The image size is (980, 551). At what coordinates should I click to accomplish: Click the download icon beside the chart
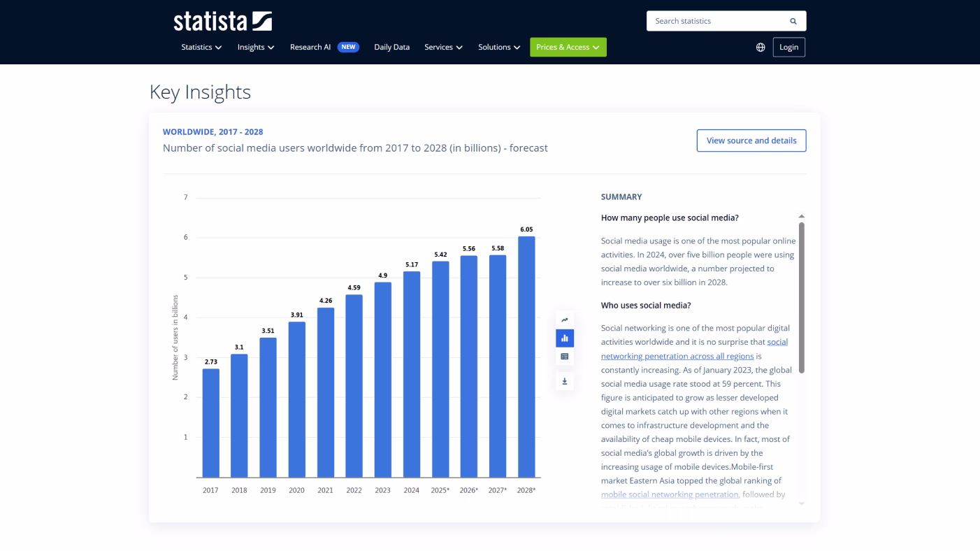pos(564,381)
